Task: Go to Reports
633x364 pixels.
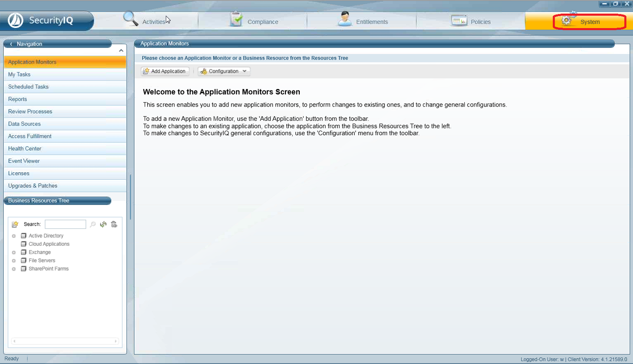Action: (x=65, y=99)
